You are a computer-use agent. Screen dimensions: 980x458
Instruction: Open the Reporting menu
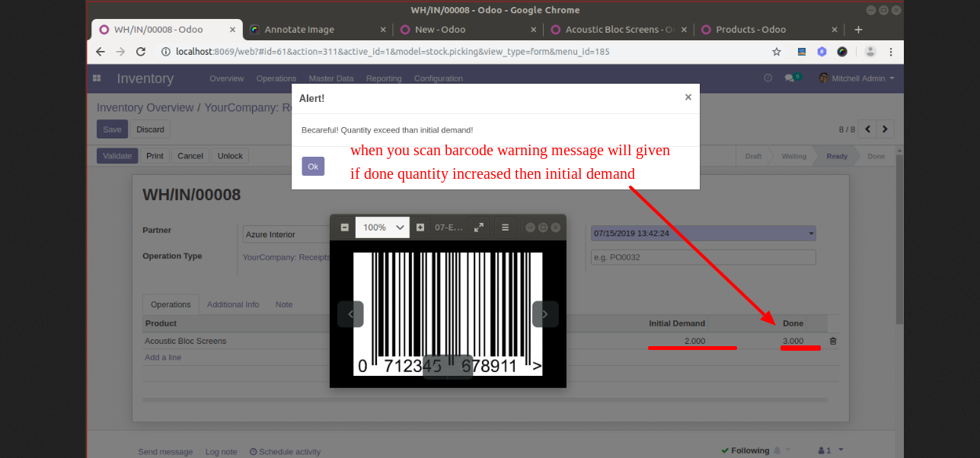(384, 78)
